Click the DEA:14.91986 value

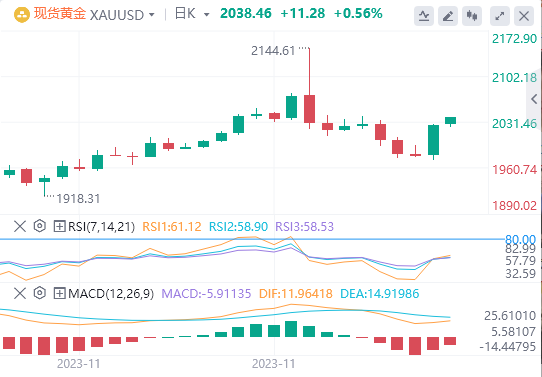pyautogui.click(x=380, y=294)
